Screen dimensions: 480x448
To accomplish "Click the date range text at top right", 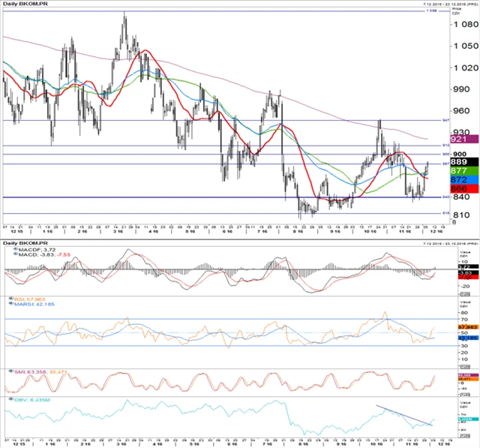I will (x=441, y=4).
